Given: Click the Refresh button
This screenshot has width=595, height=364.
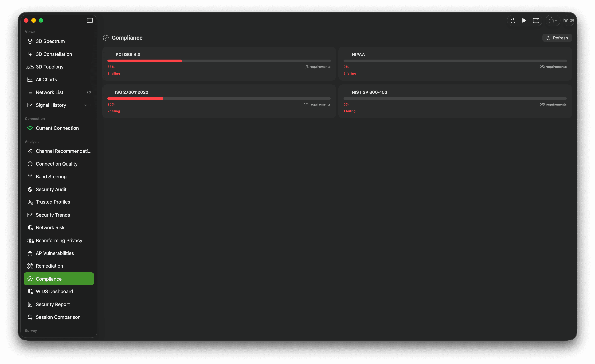Looking at the screenshot, I should pyautogui.click(x=557, y=38).
